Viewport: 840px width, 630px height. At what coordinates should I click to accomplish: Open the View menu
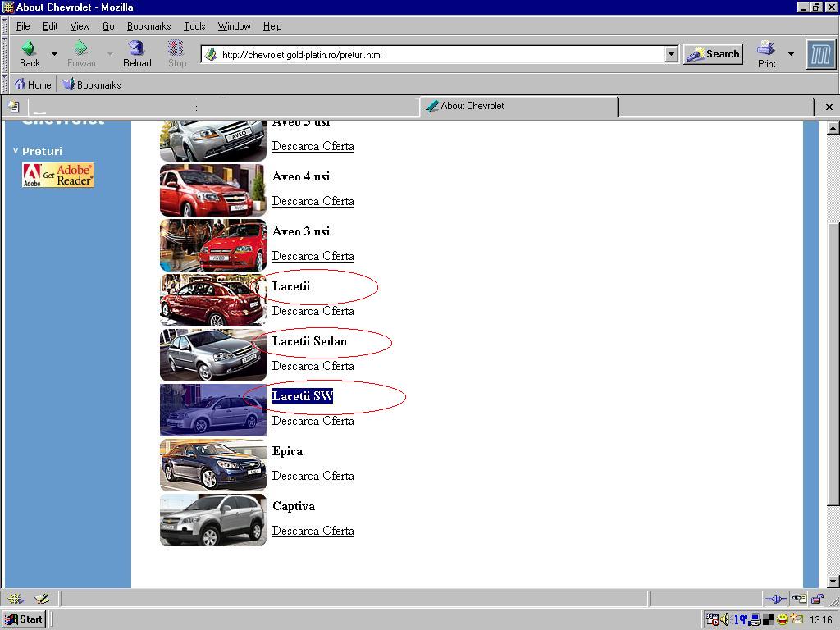pos(80,26)
